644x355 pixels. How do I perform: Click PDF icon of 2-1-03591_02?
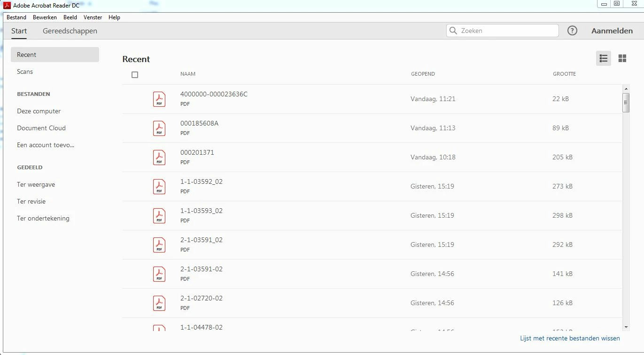[159, 245]
